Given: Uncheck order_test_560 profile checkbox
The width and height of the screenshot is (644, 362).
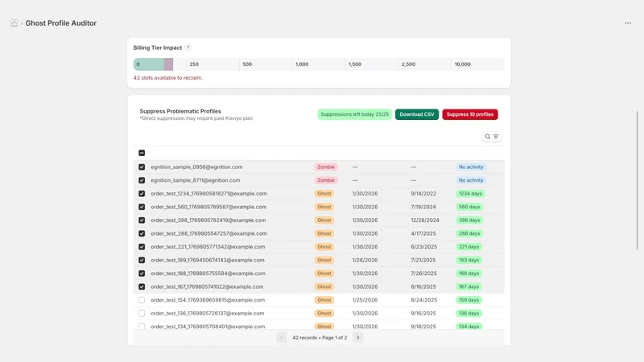Looking at the screenshot, I should coord(142,207).
